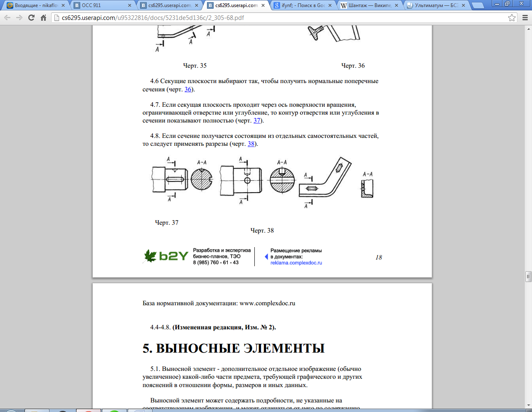This screenshot has height=412, width=532.
Task: Open the Chrome main menu
Action: click(x=525, y=18)
